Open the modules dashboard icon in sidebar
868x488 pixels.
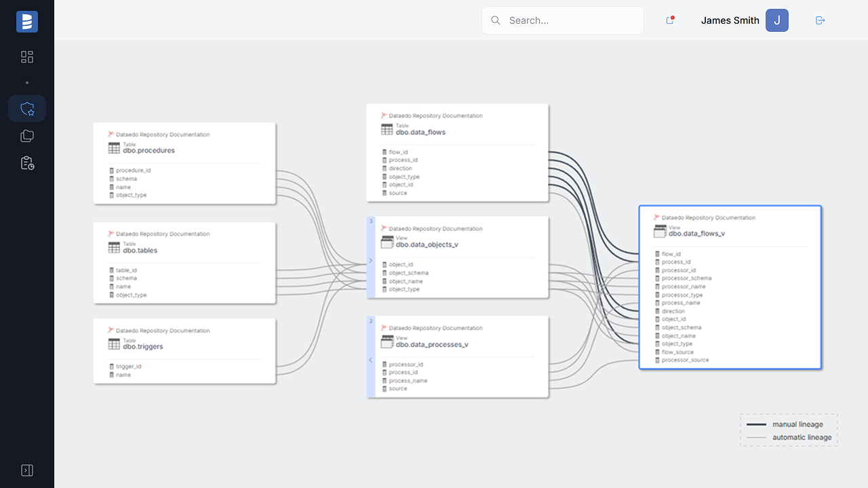tap(26, 57)
